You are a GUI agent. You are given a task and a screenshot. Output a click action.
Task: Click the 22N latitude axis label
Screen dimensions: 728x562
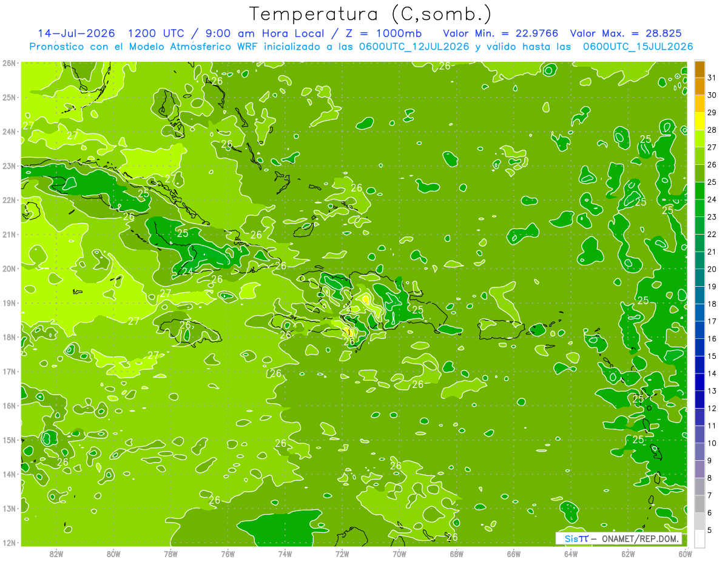pos(9,200)
